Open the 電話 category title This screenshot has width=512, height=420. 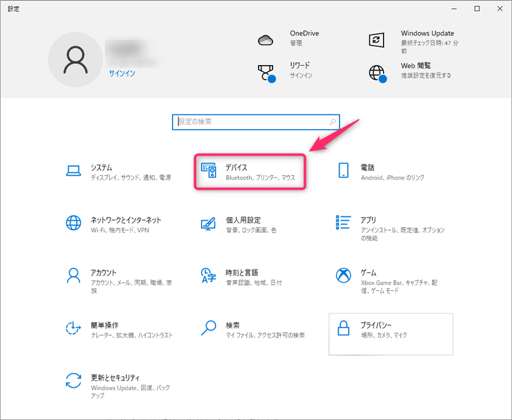coord(367,168)
